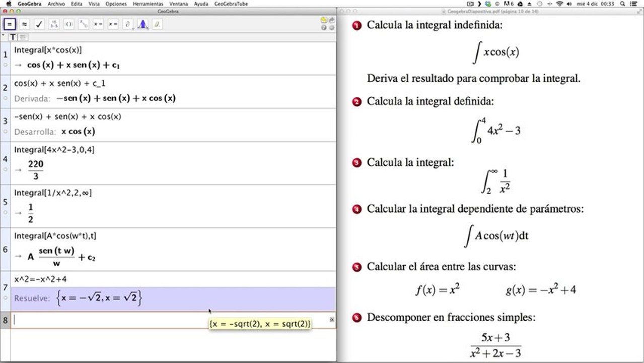Screen dimensions: 644x363
Task: Toggle visibility circle of CAS row 1
Action: tap(5, 65)
